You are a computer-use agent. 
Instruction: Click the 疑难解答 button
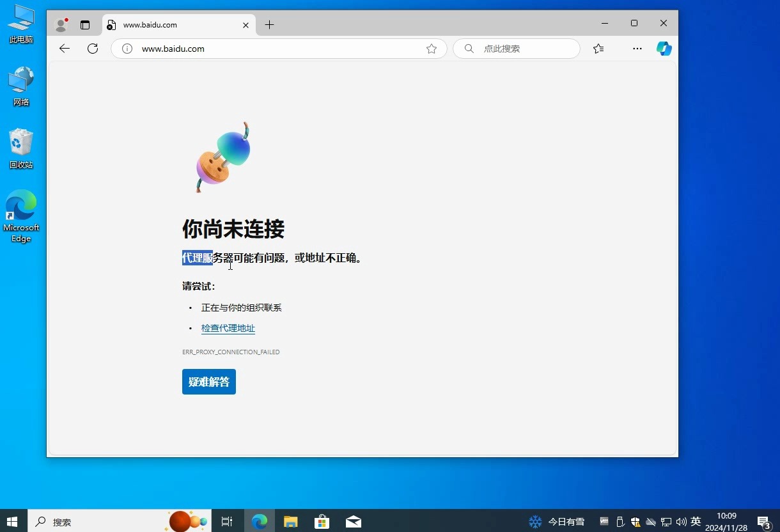point(209,382)
